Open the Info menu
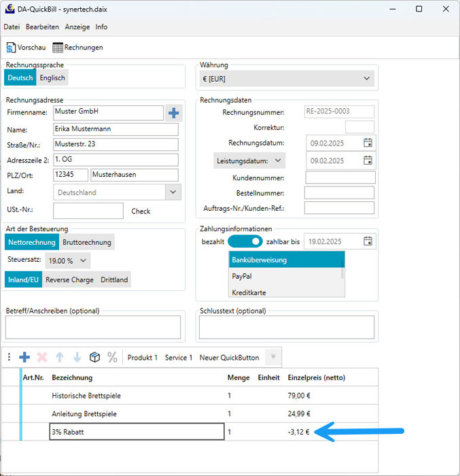460x476 pixels. tap(101, 27)
